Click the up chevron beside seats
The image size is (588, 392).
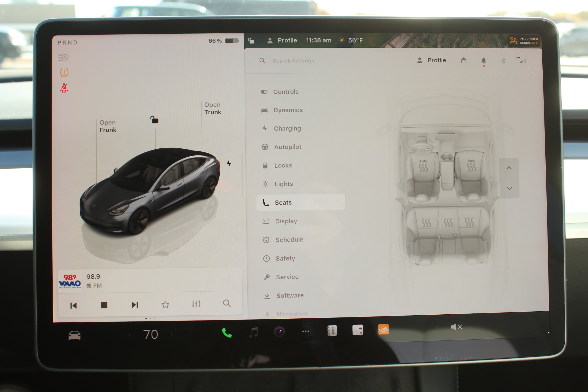click(x=509, y=168)
